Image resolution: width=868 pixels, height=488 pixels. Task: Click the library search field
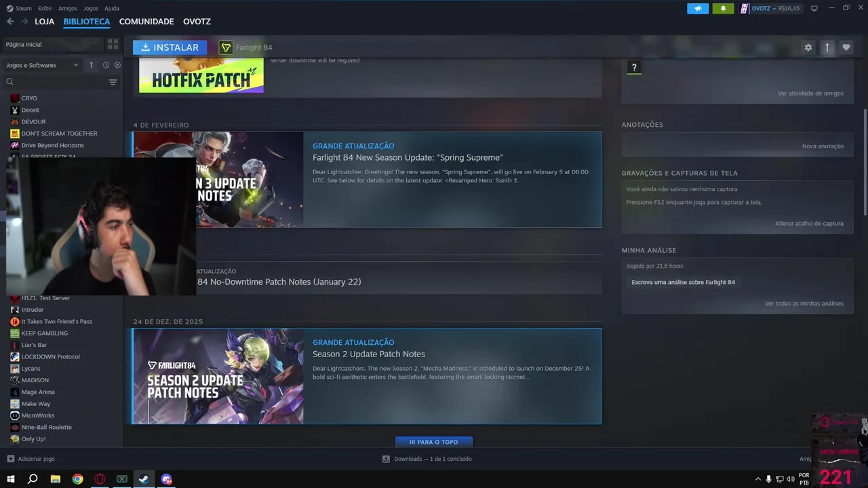point(56,82)
